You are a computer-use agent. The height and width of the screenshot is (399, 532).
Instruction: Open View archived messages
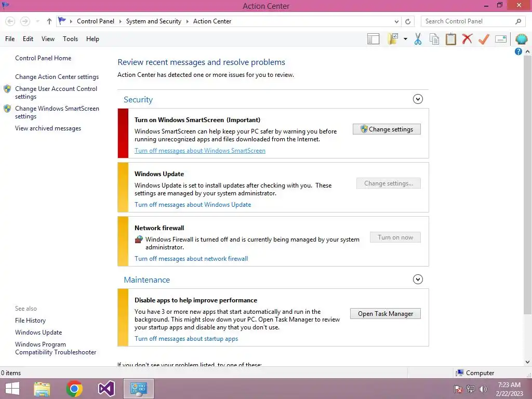48,128
